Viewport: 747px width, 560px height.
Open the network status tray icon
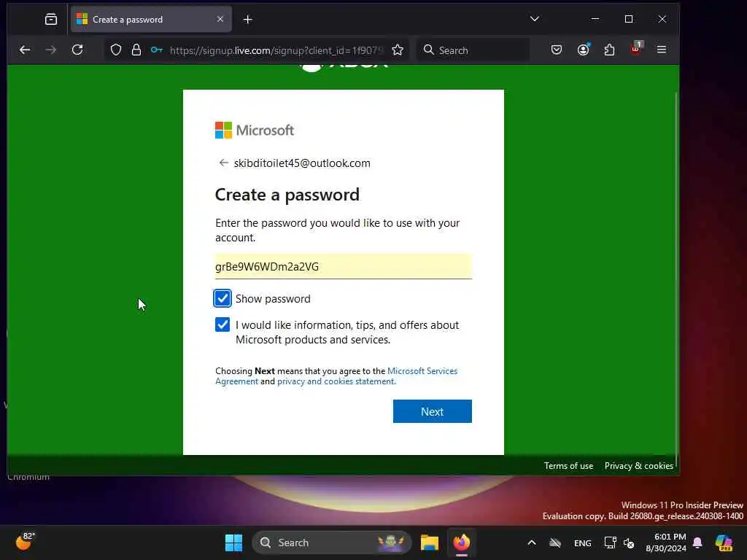(610, 542)
